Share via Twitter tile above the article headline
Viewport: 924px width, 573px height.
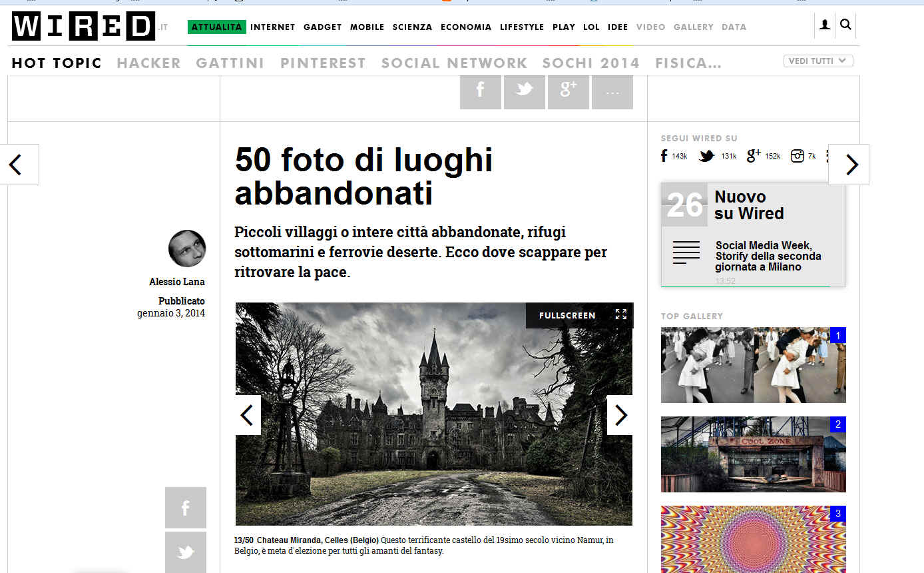coord(525,92)
